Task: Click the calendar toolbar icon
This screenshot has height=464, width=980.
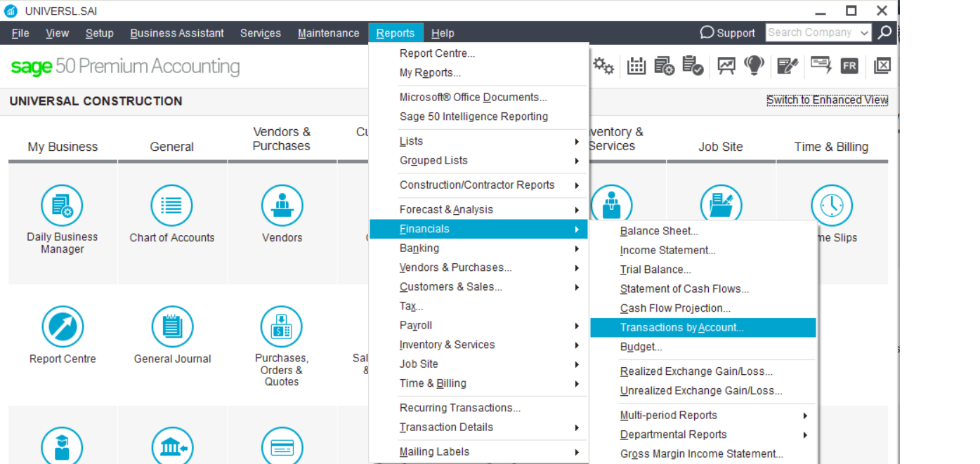Action: coord(636,66)
